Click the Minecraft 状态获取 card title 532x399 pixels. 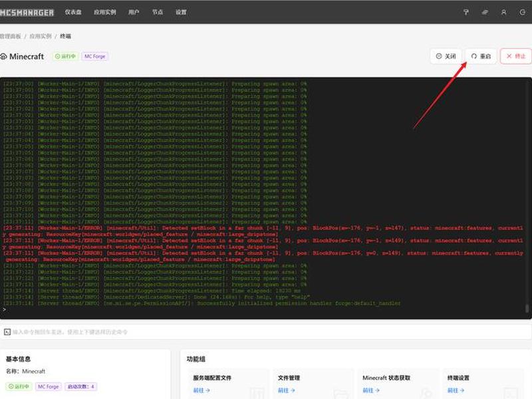(x=386, y=378)
